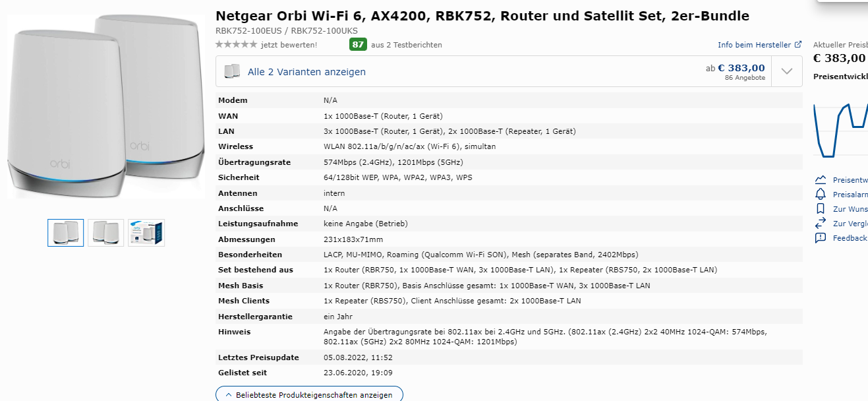This screenshot has width=868, height=401.
Task: Click the compare arrows icon
Action: [x=821, y=223]
